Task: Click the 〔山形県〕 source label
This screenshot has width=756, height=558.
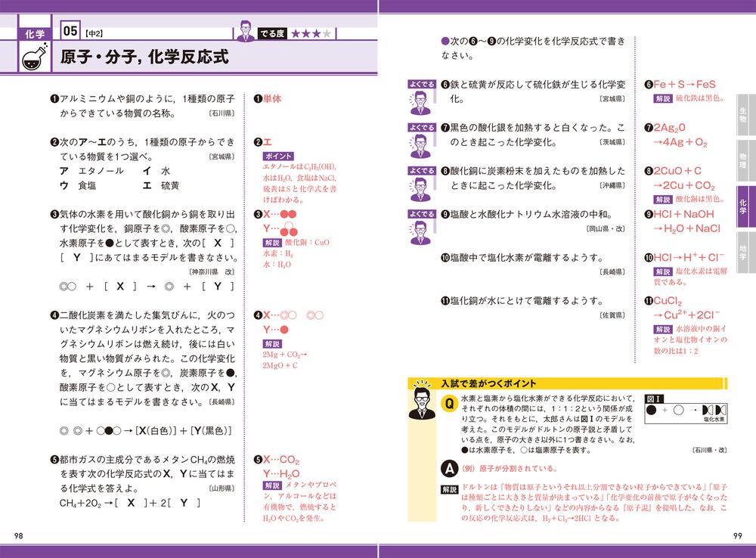Action: pyautogui.click(x=222, y=488)
